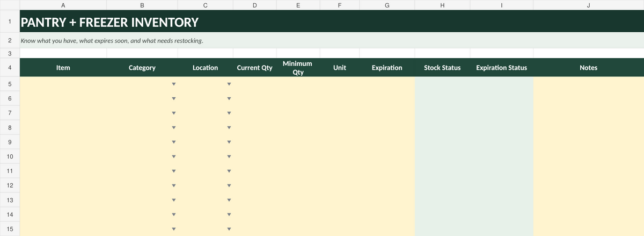Open Category dropdown in row 10

[173, 157]
